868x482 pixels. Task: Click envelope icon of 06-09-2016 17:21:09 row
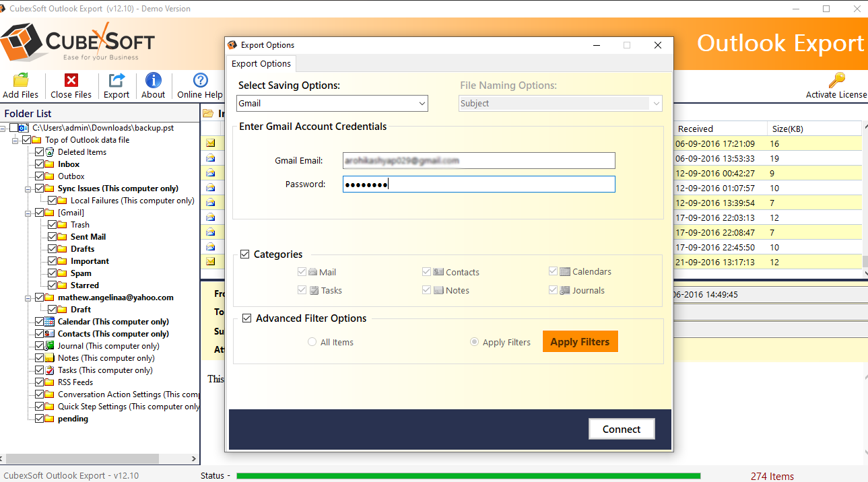211,143
